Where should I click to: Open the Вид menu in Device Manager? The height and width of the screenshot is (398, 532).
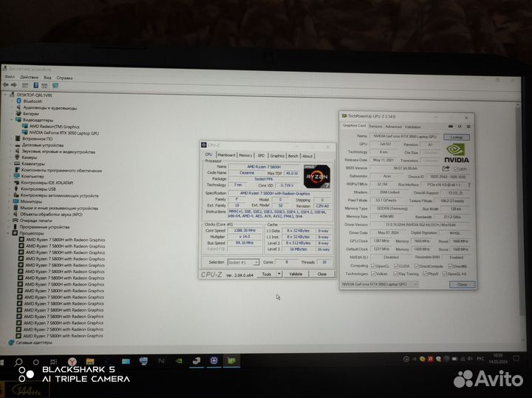click(x=47, y=78)
